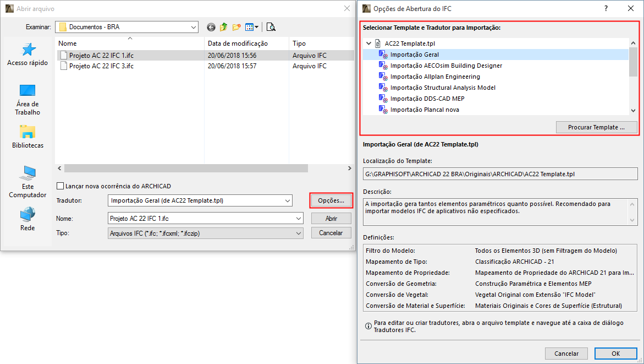Click Importação Allplan Engineering icon
Viewport: 644px width, 364px height.
(383, 77)
